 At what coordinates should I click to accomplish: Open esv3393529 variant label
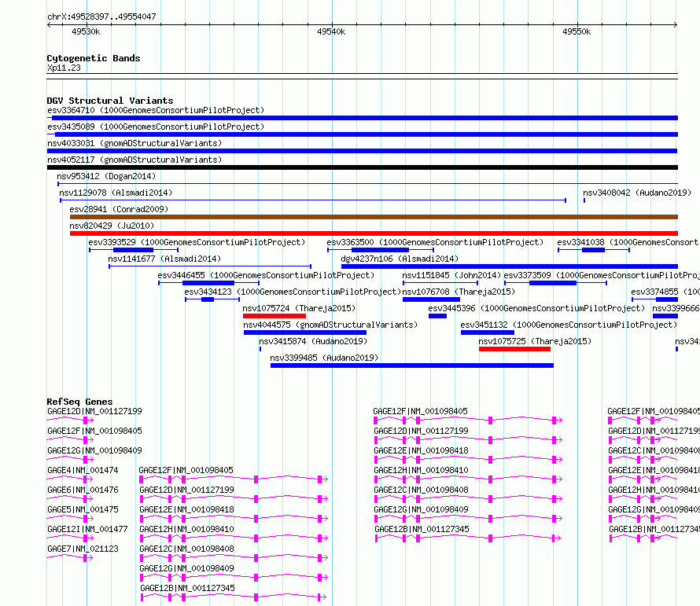pyautogui.click(x=197, y=242)
